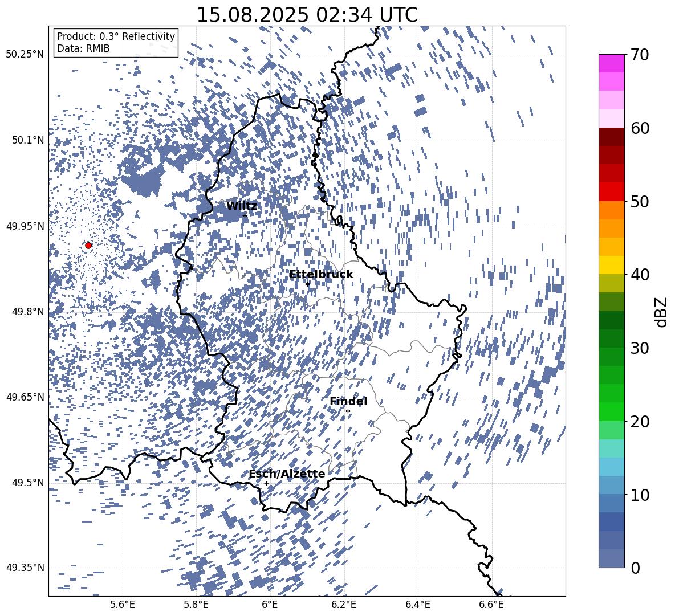Click the dBZ colorbar axis label
Viewport: 675px width, 616px height.
tap(662, 312)
